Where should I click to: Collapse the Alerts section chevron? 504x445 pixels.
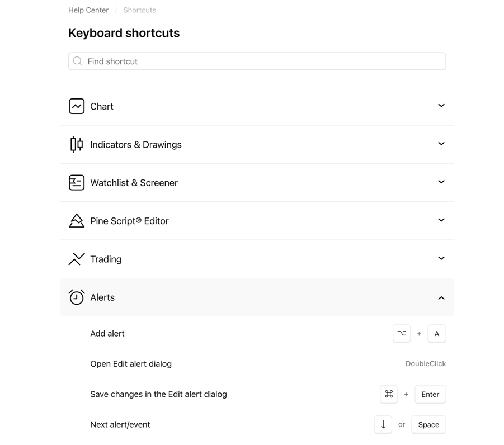point(441,298)
